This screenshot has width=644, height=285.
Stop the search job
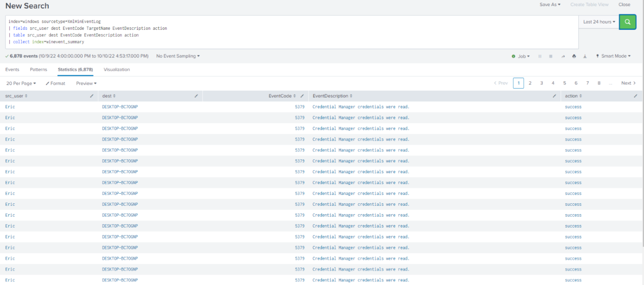click(x=551, y=56)
